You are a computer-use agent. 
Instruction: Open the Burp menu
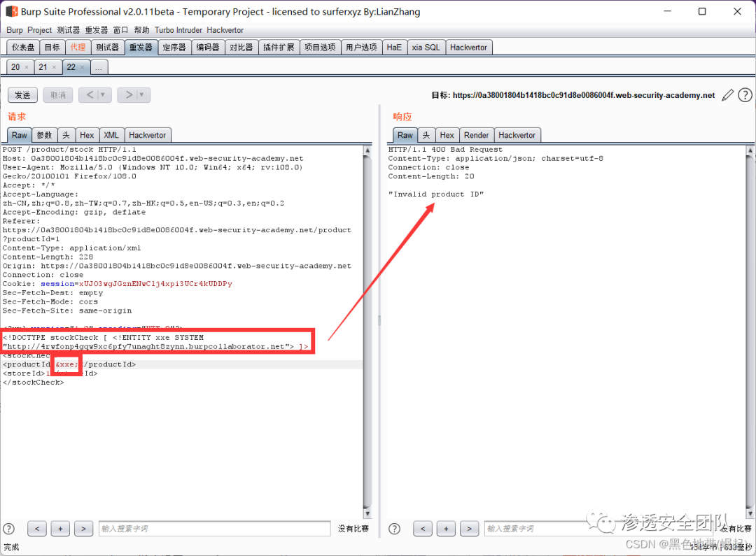[15, 30]
